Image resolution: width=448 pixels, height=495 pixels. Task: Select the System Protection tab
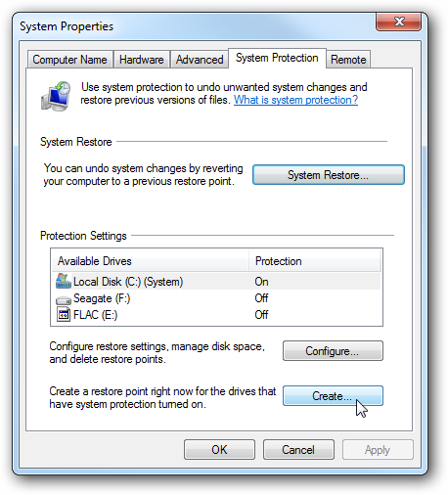(x=277, y=58)
